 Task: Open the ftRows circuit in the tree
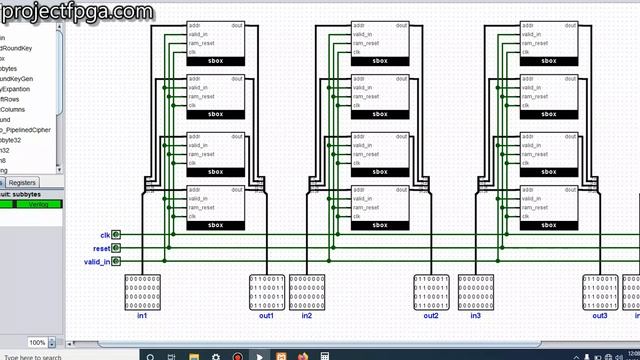point(9,99)
